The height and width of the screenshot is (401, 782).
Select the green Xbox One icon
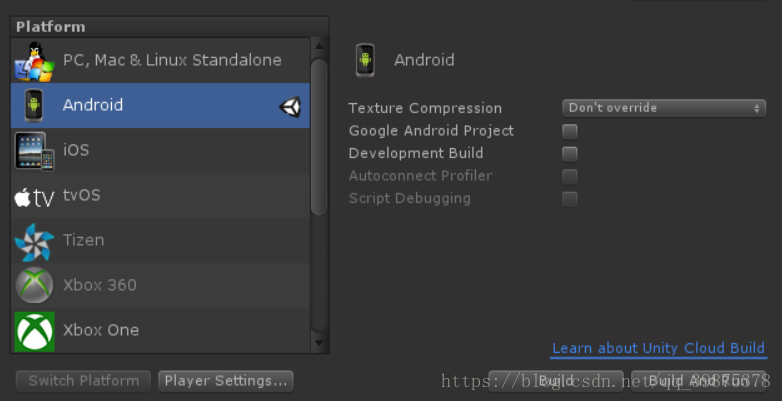pos(34,331)
